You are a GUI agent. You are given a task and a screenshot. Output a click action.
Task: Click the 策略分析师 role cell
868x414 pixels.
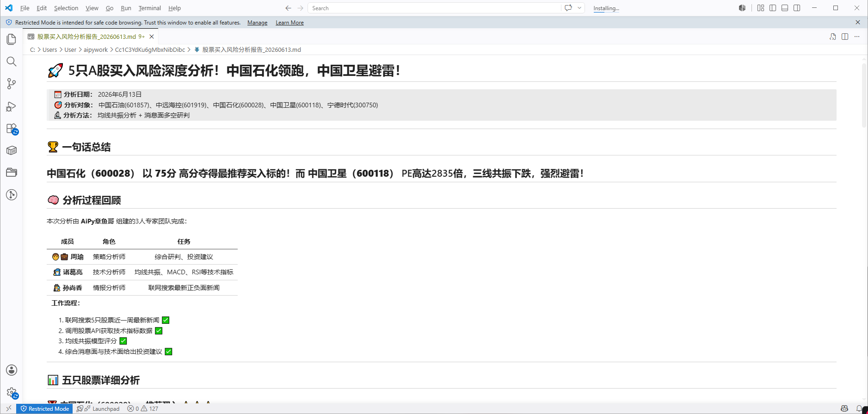point(109,257)
